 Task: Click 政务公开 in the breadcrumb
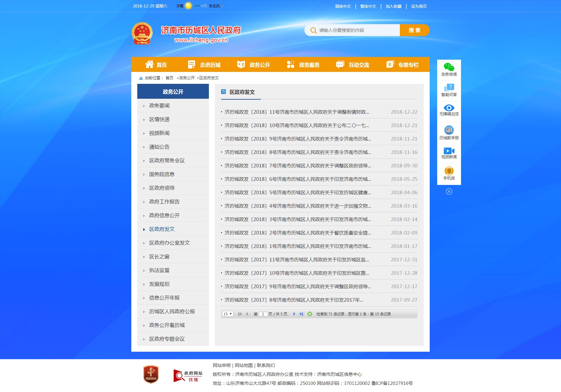[x=187, y=78]
